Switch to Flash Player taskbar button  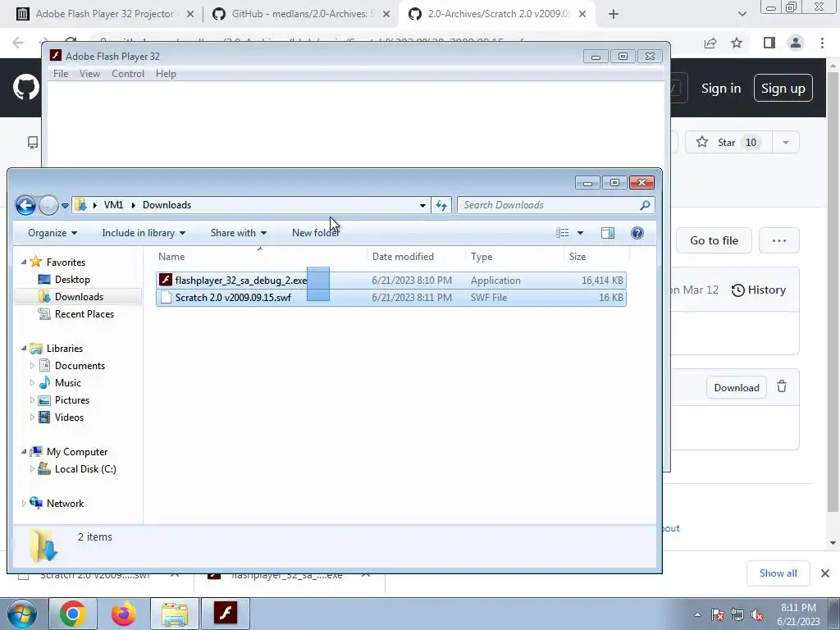coord(226,614)
